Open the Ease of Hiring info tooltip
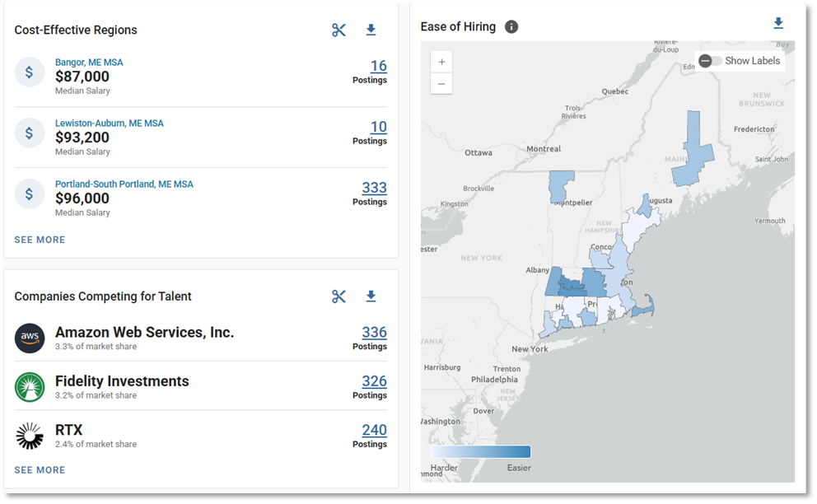This screenshot has width=817, height=504. (511, 26)
